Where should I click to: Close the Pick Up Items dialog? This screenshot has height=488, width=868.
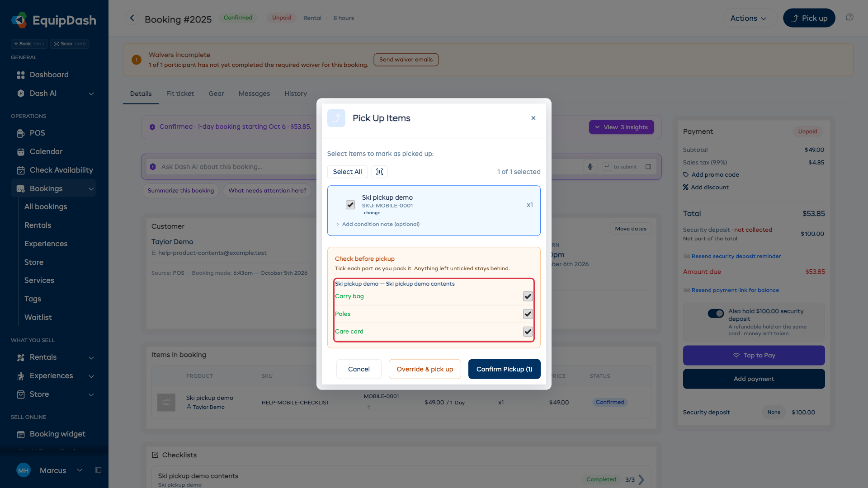point(533,118)
